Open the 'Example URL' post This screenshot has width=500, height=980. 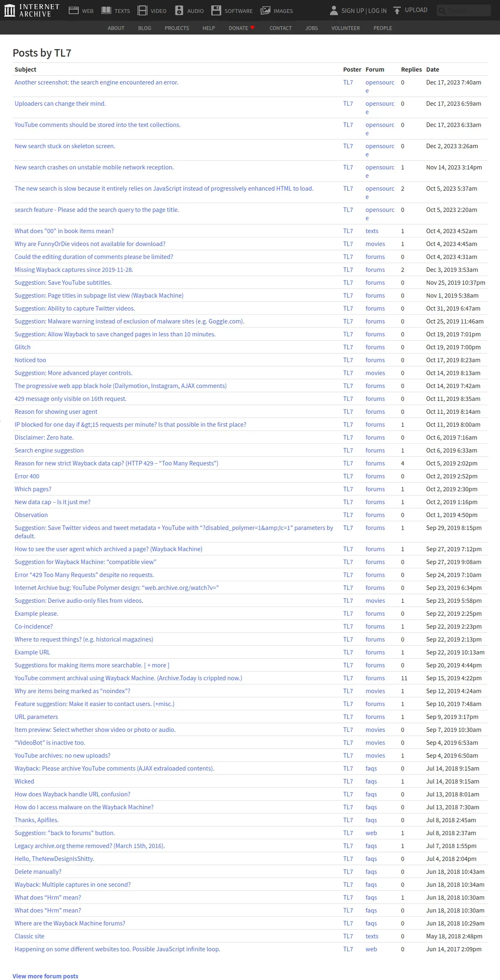[32, 652]
